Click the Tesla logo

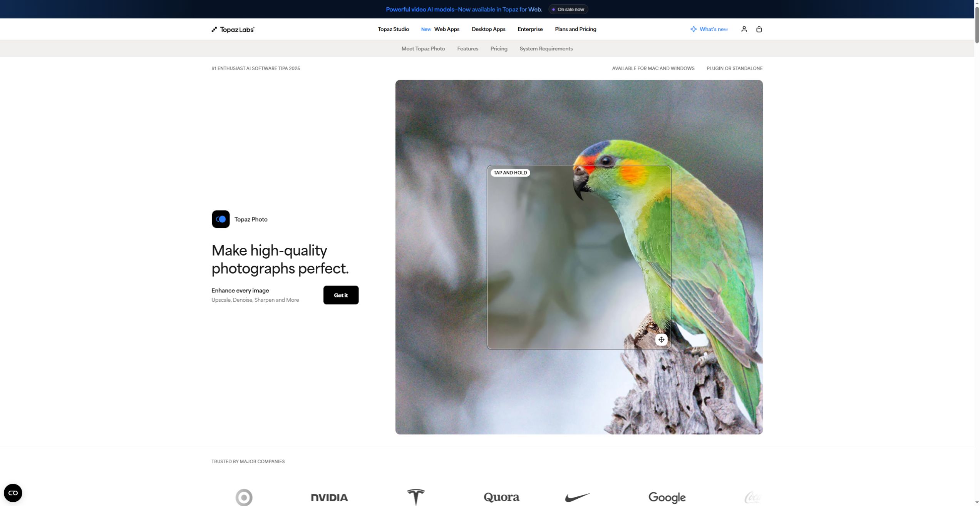click(x=416, y=497)
